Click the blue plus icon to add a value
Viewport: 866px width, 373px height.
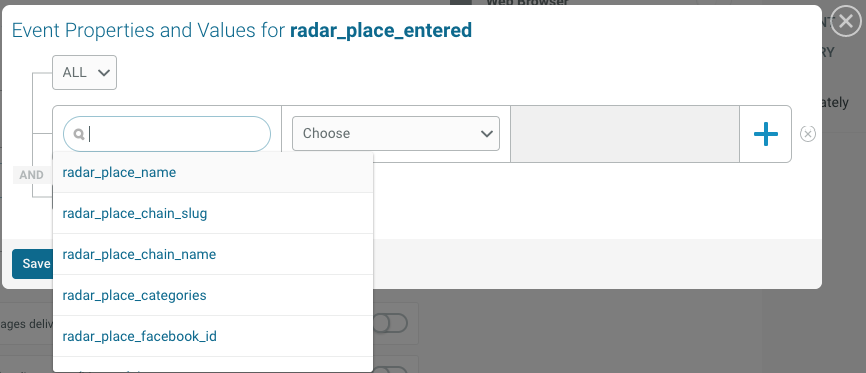pos(765,134)
